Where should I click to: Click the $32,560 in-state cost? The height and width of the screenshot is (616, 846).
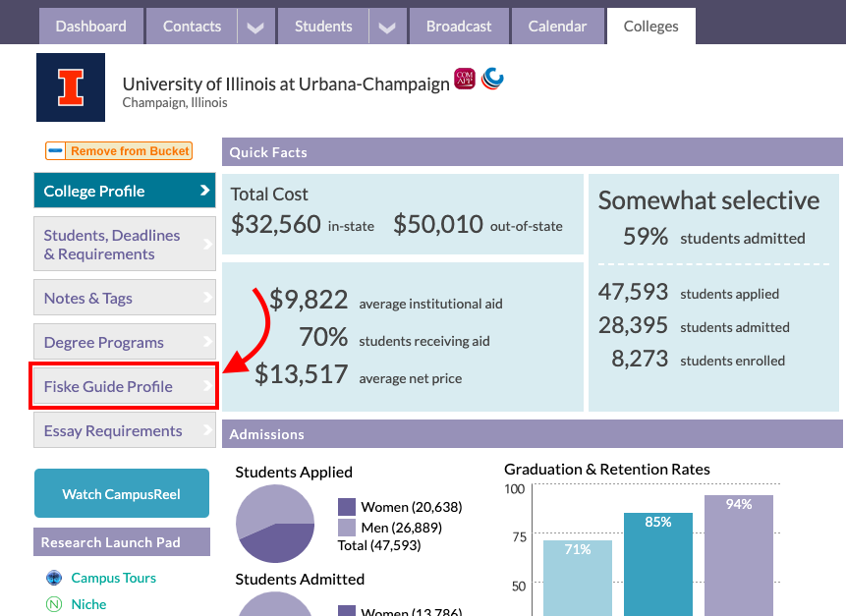pyautogui.click(x=276, y=224)
